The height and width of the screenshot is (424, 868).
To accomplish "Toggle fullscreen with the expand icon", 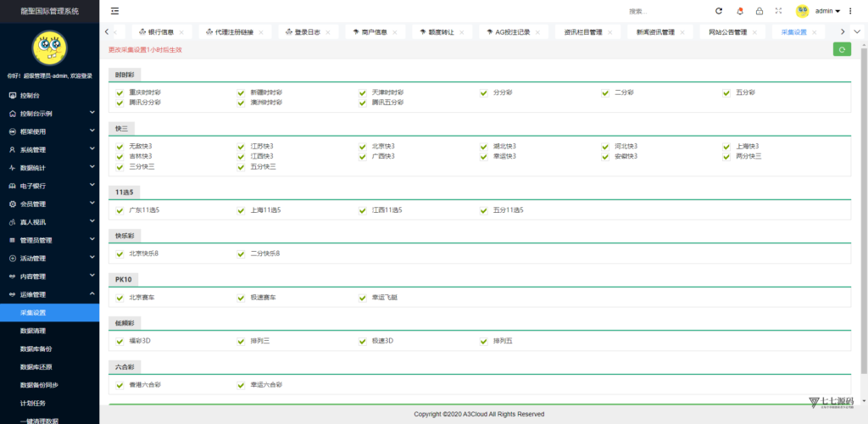I will (x=778, y=11).
